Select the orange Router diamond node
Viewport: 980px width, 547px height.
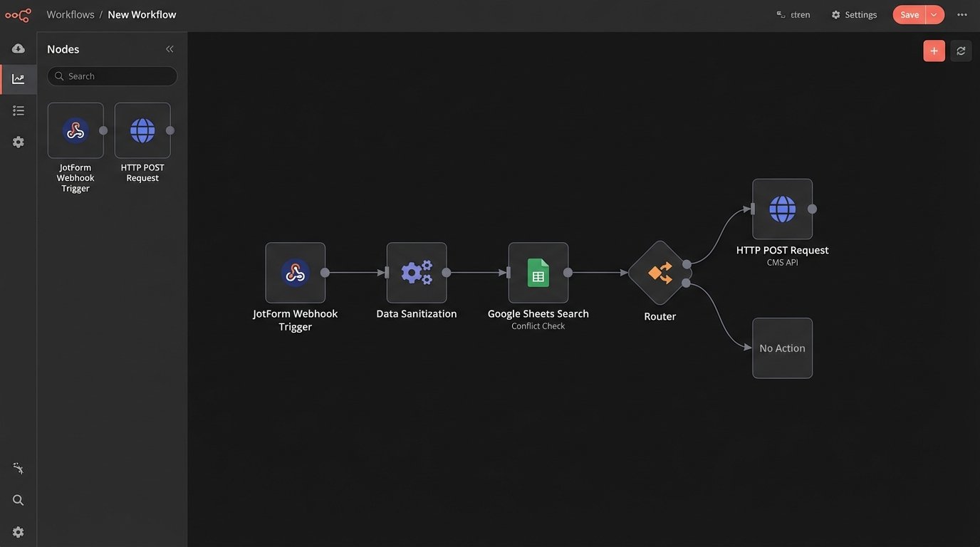[660, 273]
